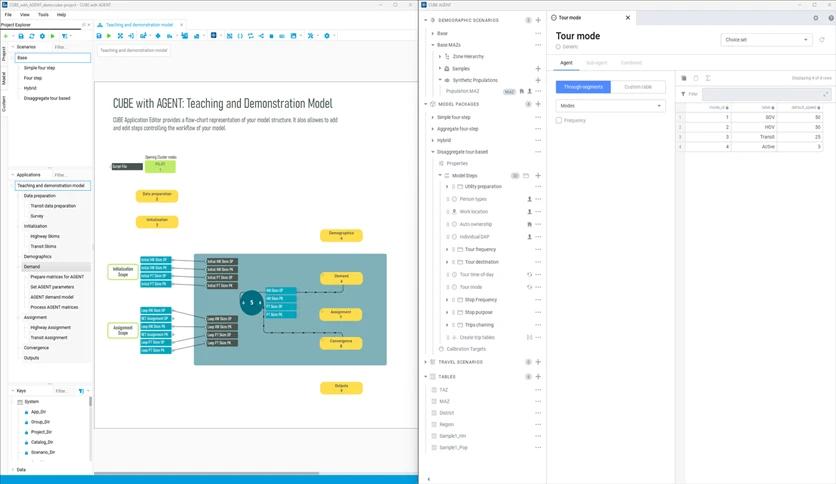Click the yellow Demand group box in flowchart
Image resolution: width=836 pixels, height=484 pixels.
point(341,278)
